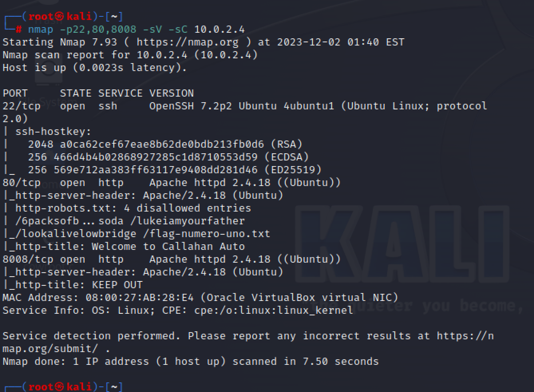Click the /6packsofb...soda entry

(x=66, y=221)
